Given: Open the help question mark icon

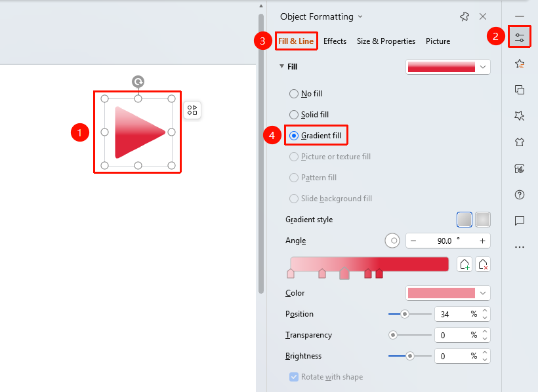Looking at the screenshot, I should (x=520, y=195).
